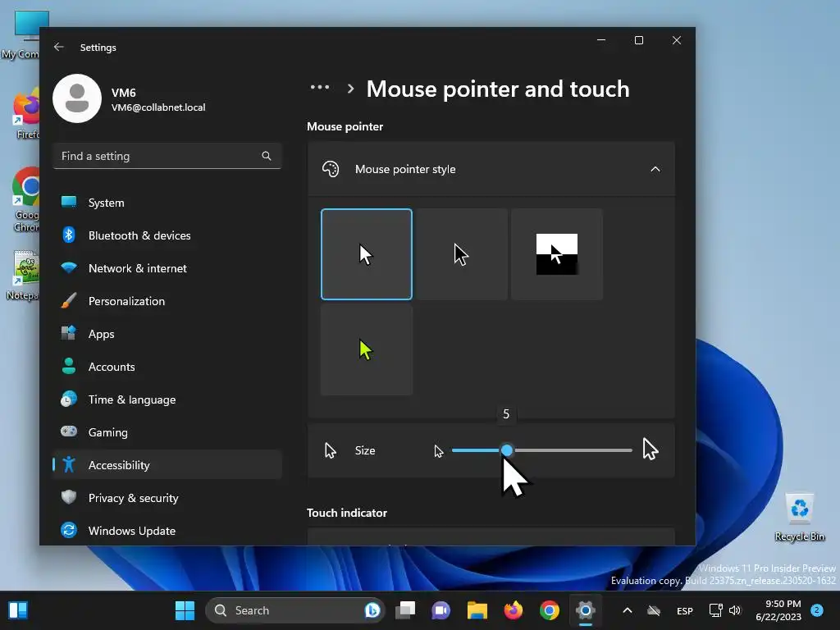Select the Recycle Bin desktop icon
The width and height of the screenshot is (840, 630).
point(799,517)
